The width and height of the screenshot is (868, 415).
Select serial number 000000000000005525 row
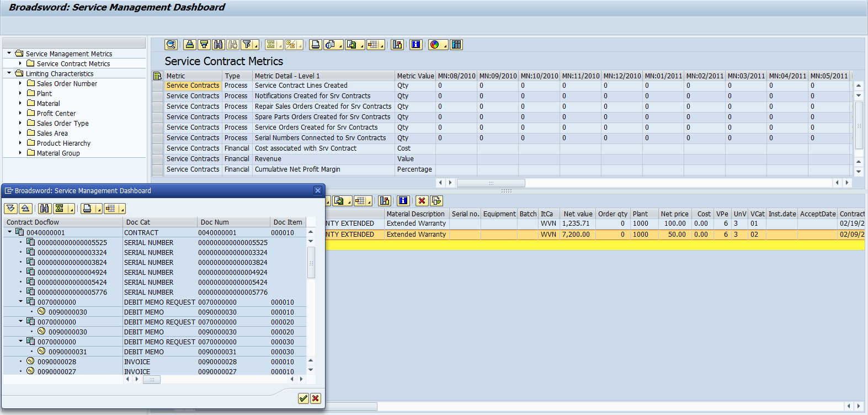click(72, 242)
